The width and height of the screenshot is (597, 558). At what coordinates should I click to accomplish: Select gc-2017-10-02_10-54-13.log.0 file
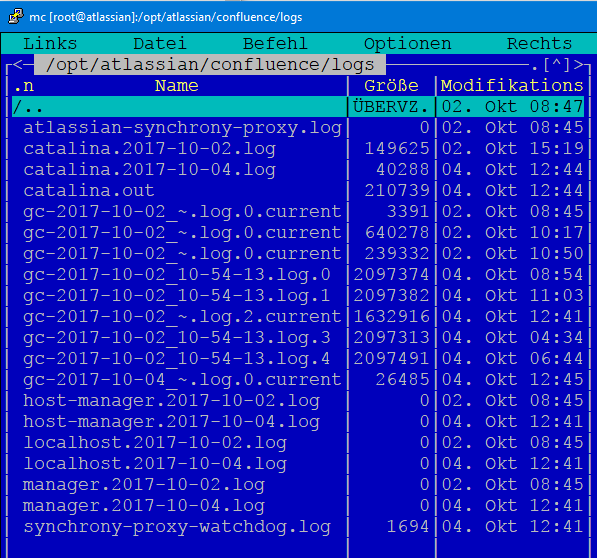(177, 274)
